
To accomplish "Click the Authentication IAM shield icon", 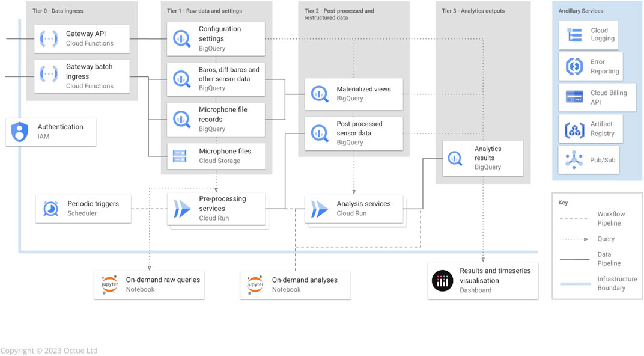I will point(20,132).
